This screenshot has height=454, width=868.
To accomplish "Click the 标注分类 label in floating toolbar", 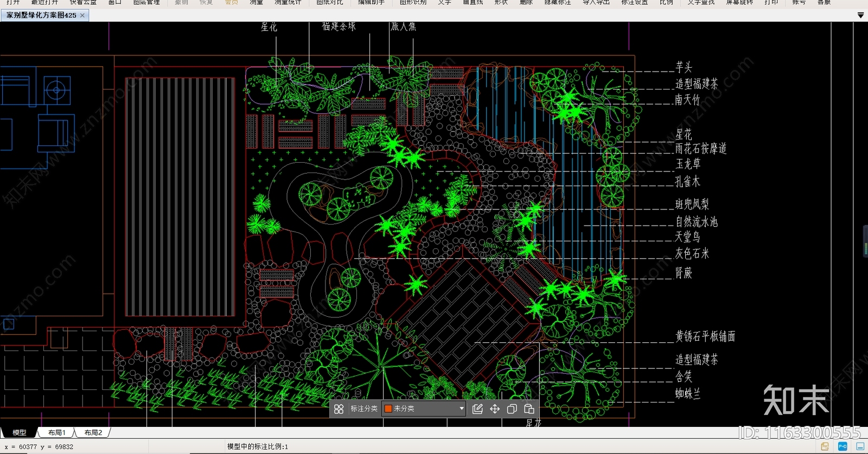I will 363,408.
